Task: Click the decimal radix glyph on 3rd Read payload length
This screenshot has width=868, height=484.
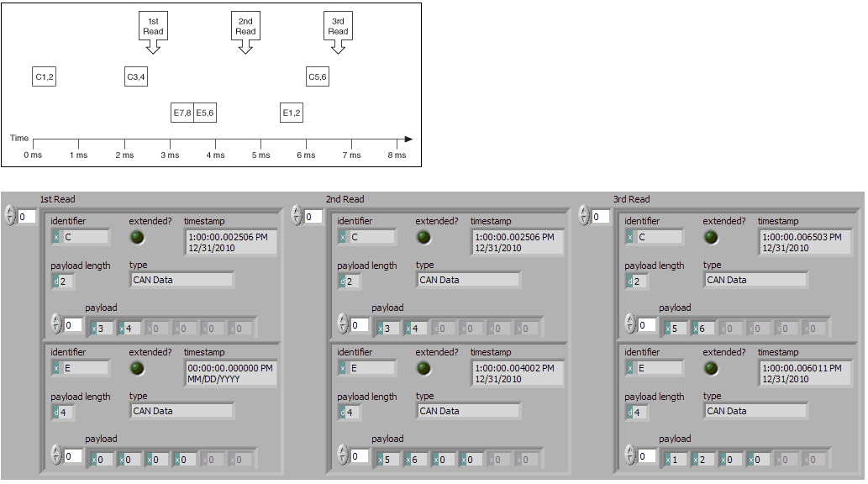Action: click(629, 280)
